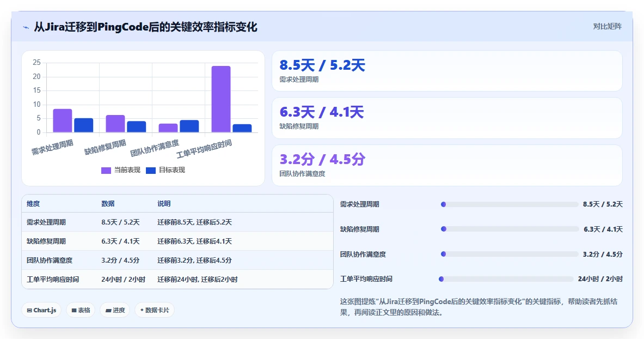Click the y-axis value 20
The height and width of the screenshot is (339, 644).
[36, 76]
